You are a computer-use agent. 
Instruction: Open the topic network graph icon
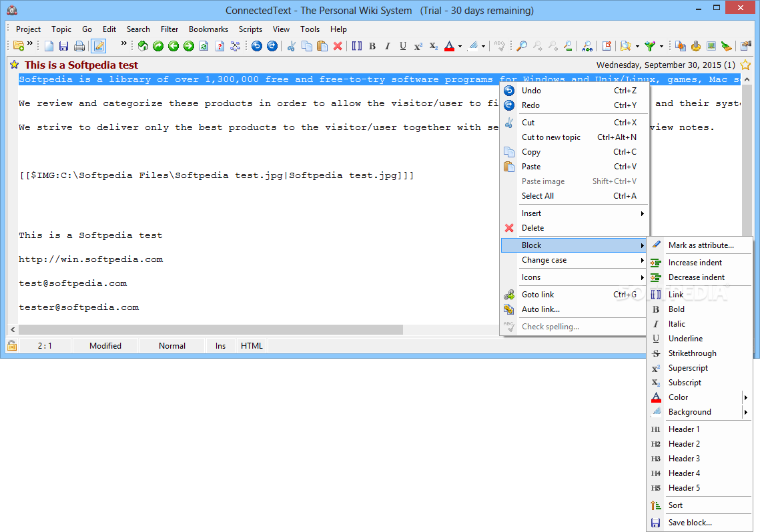[x=235, y=46]
